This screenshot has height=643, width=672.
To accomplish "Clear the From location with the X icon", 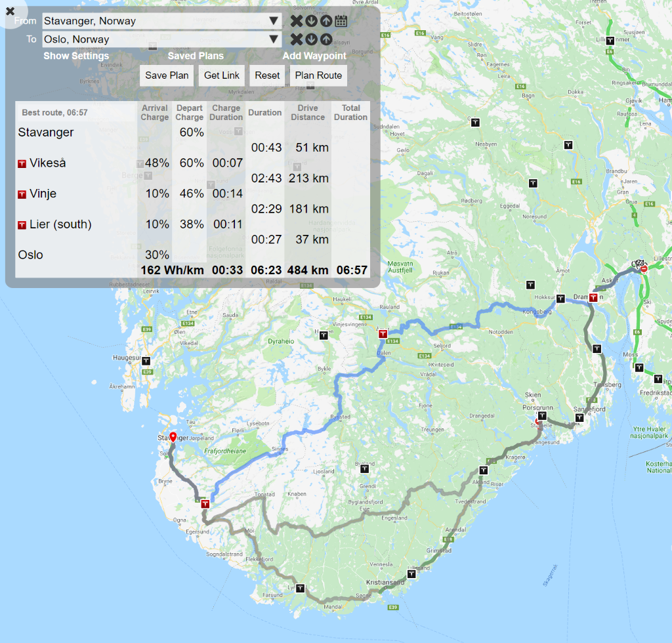I will coord(297,21).
